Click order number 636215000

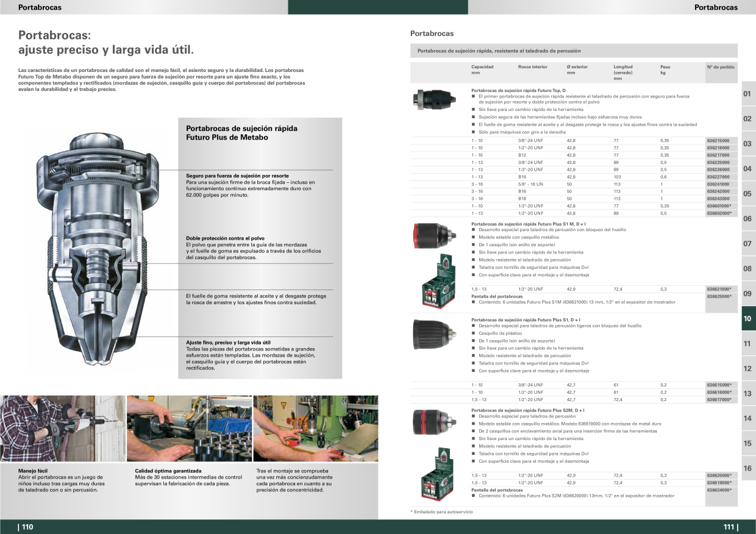(718, 140)
